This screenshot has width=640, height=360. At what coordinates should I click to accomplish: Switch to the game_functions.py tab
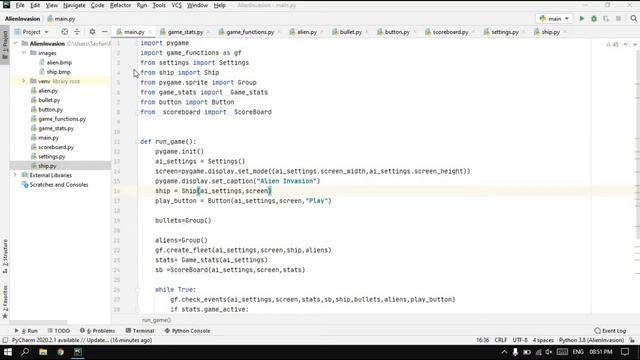(x=250, y=32)
